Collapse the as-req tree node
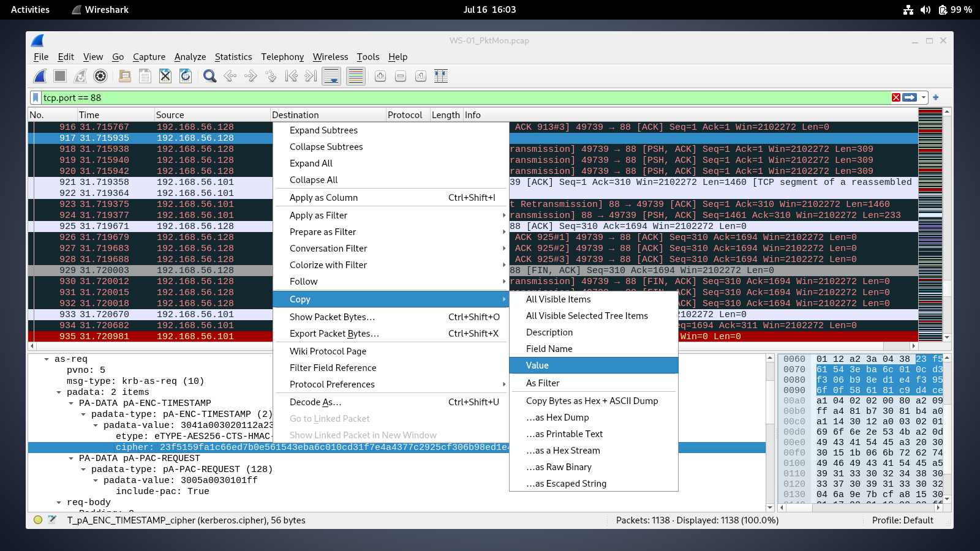The width and height of the screenshot is (980, 551). click(x=47, y=359)
